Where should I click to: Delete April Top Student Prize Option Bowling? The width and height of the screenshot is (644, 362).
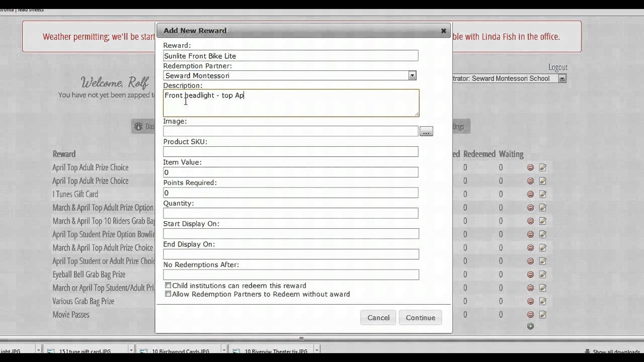(530, 234)
